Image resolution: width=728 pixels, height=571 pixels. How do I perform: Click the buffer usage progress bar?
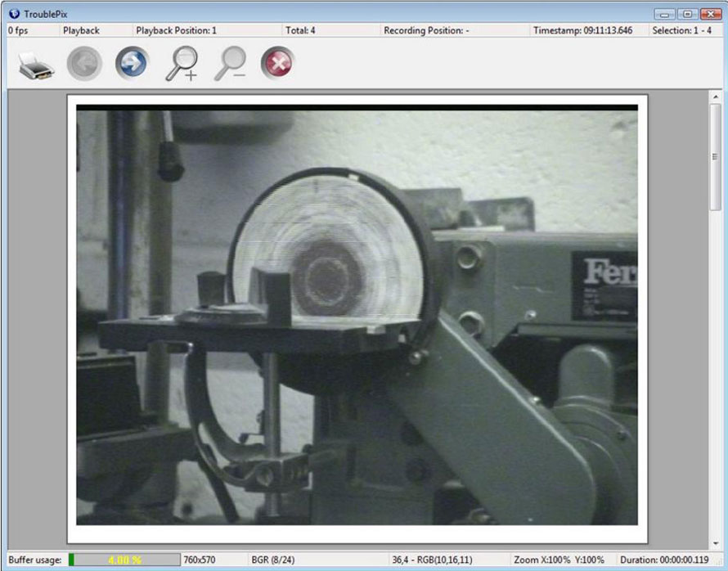124,560
